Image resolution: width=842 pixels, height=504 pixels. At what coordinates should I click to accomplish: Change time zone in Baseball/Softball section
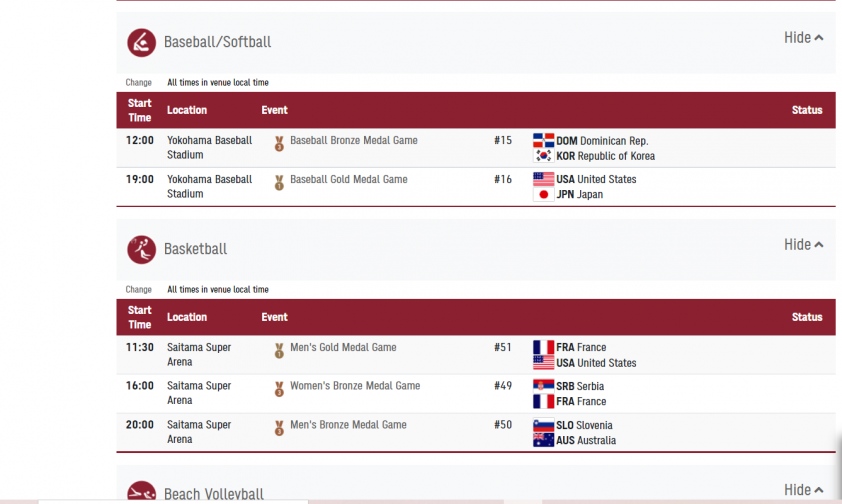click(139, 83)
